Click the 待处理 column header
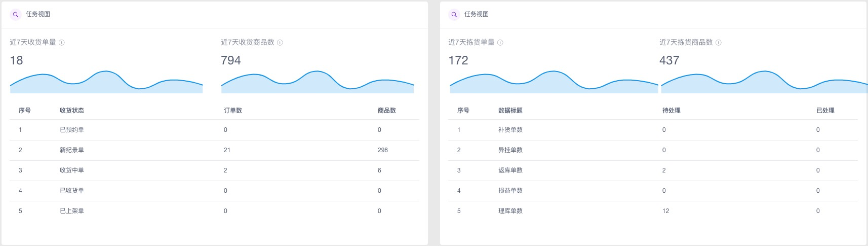Viewport: 868px width, 246px height. (672, 110)
